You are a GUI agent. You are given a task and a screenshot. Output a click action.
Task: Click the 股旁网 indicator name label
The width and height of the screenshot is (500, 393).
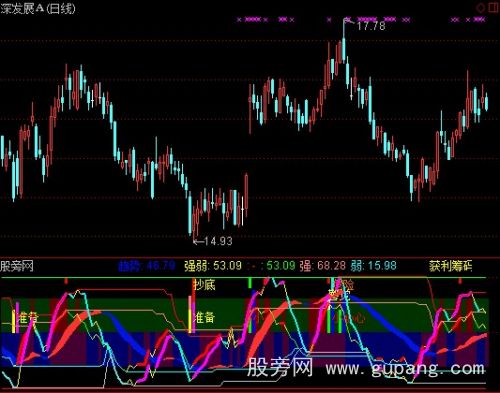pos(17,266)
